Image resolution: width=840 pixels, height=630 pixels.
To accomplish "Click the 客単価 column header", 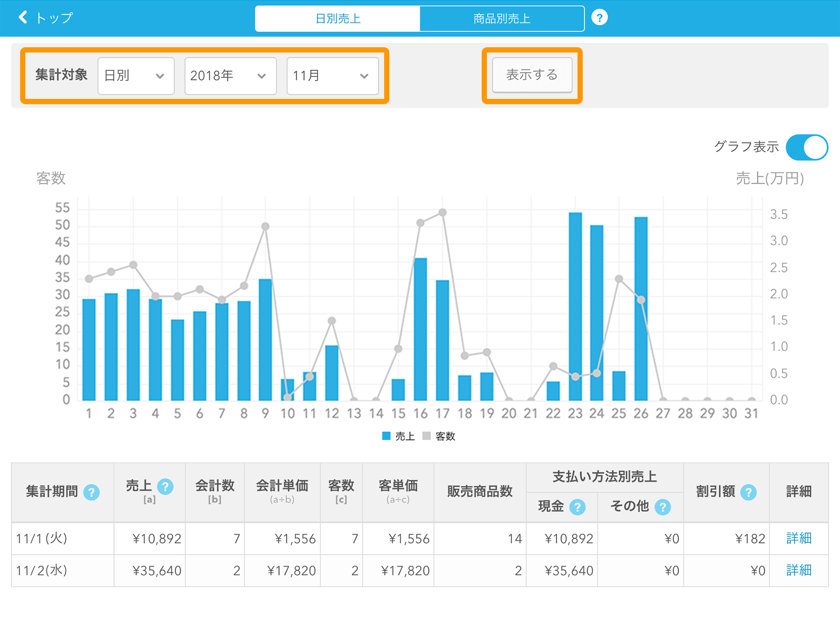I will 398,491.
